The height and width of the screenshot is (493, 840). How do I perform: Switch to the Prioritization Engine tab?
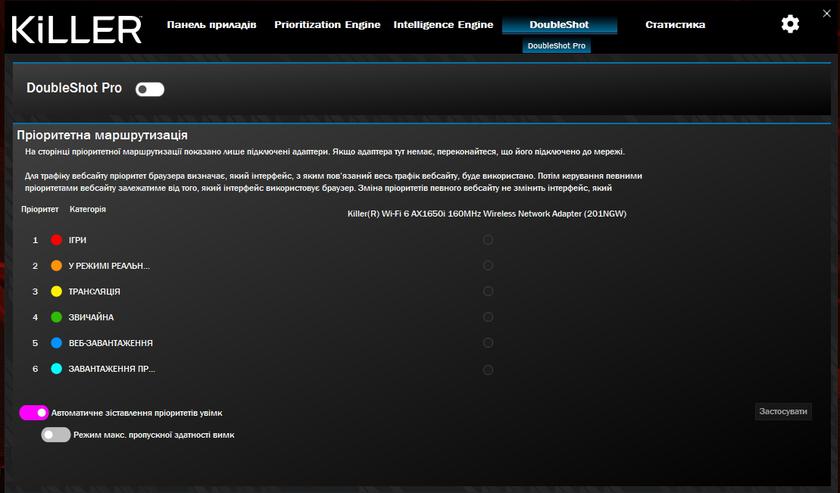pos(327,24)
